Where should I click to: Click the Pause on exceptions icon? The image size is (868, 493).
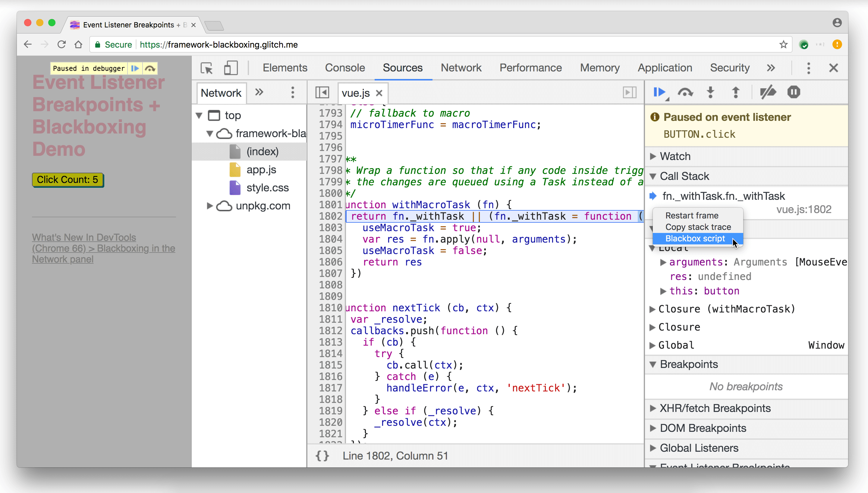[794, 93]
